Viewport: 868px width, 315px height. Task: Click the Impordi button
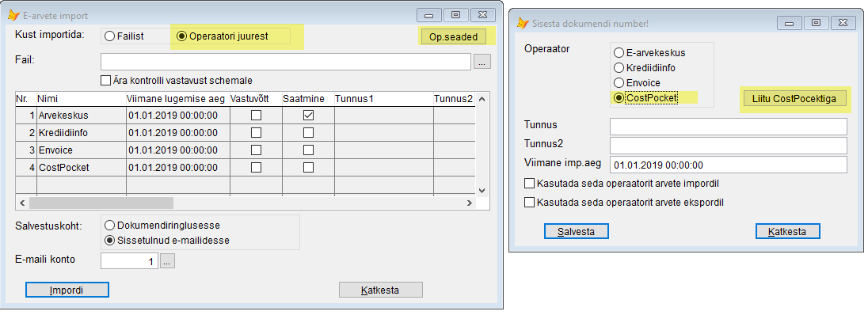[x=67, y=290]
